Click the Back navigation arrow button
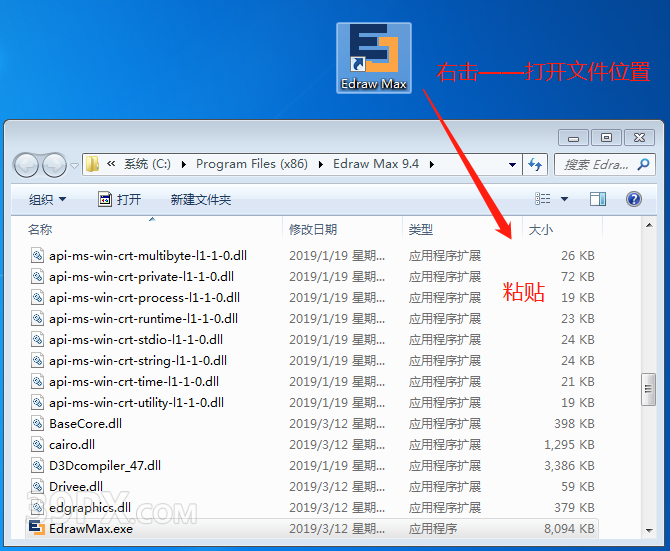Image resolution: width=670 pixels, height=551 pixels. [26, 165]
